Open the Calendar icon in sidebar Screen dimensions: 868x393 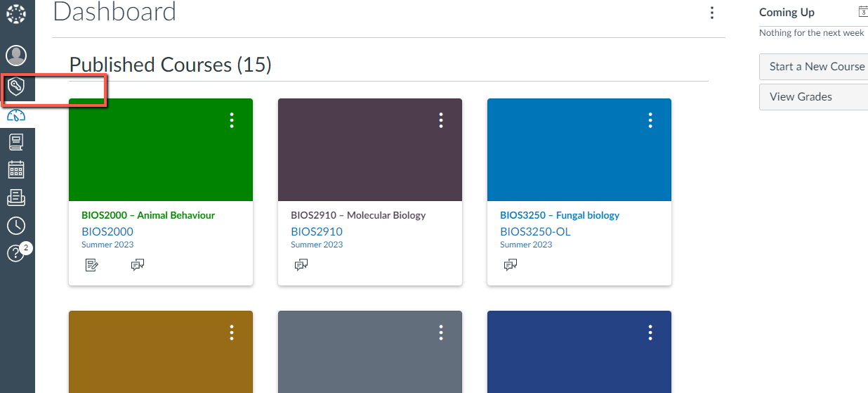16,169
